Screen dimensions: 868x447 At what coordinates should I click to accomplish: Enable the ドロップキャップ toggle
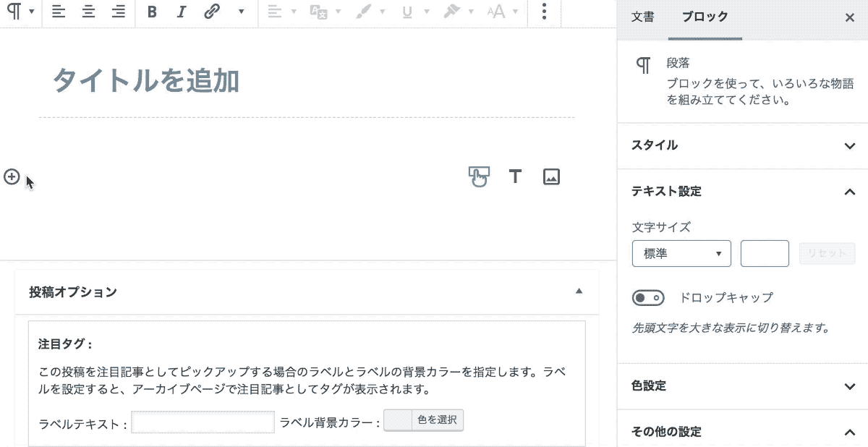(648, 298)
